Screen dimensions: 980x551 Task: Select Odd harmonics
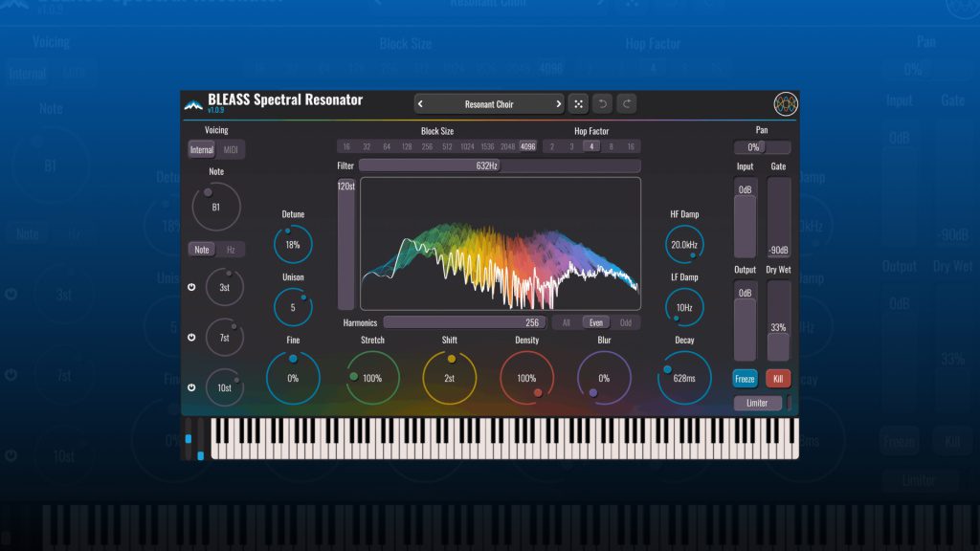626,323
